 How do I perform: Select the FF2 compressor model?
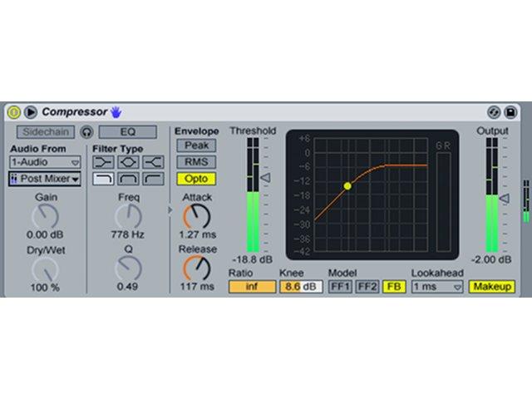[367, 287]
